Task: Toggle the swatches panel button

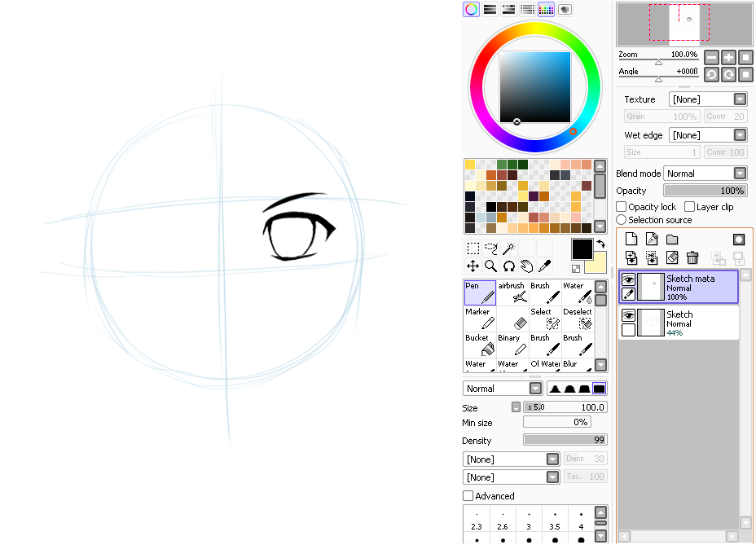Action: (547, 9)
